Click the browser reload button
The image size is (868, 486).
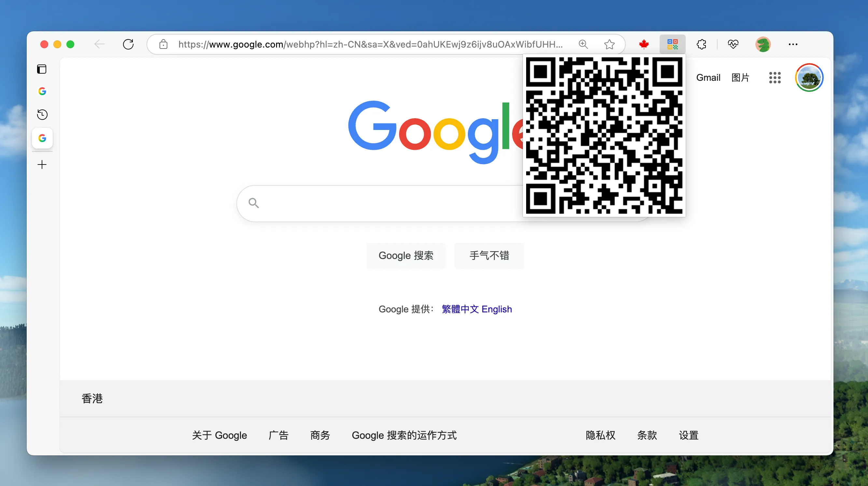[x=128, y=44]
